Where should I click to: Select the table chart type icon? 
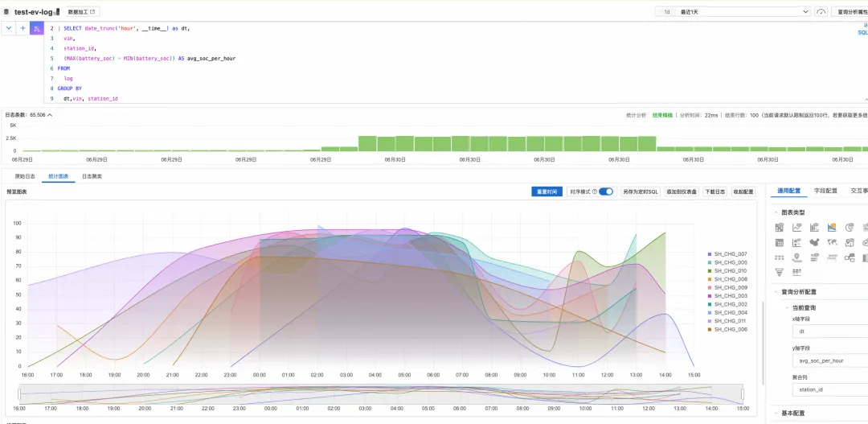pos(780,242)
